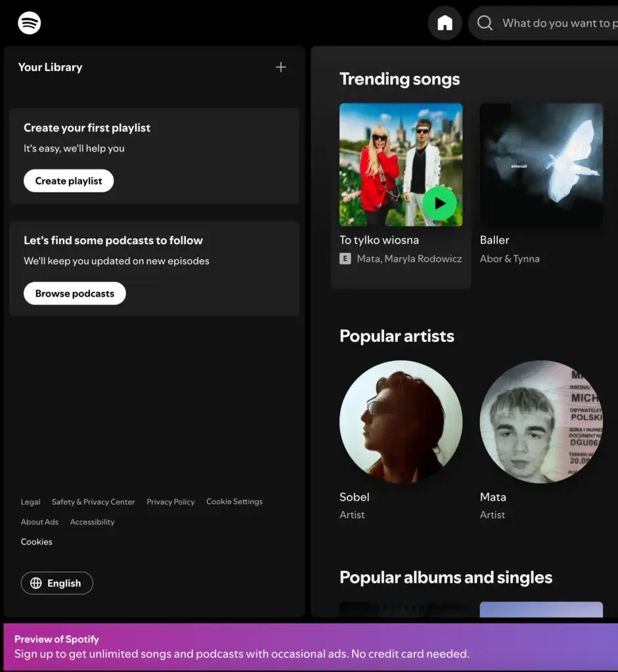Click the Baller song title
This screenshot has height=672, width=618.
pos(495,240)
